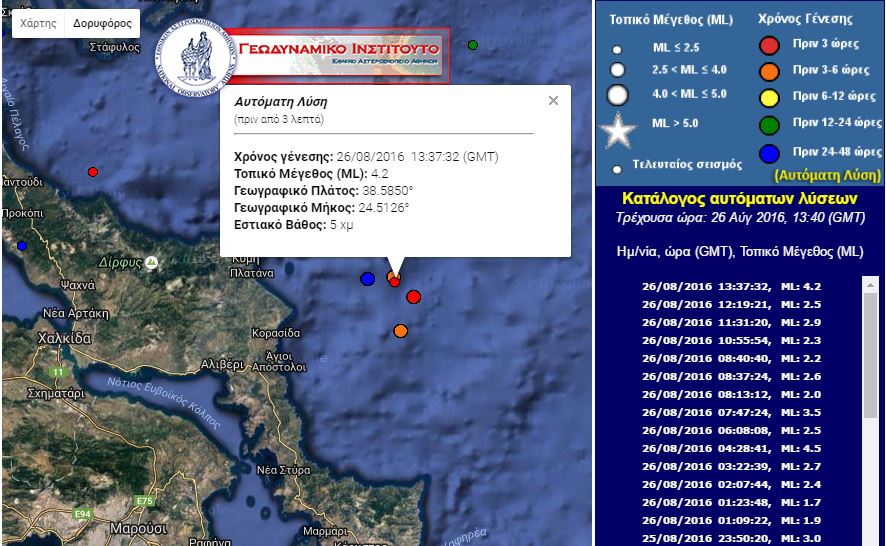
Task: Click the blue earthquake marker east of Πλατάνα
Action: (x=368, y=279)
